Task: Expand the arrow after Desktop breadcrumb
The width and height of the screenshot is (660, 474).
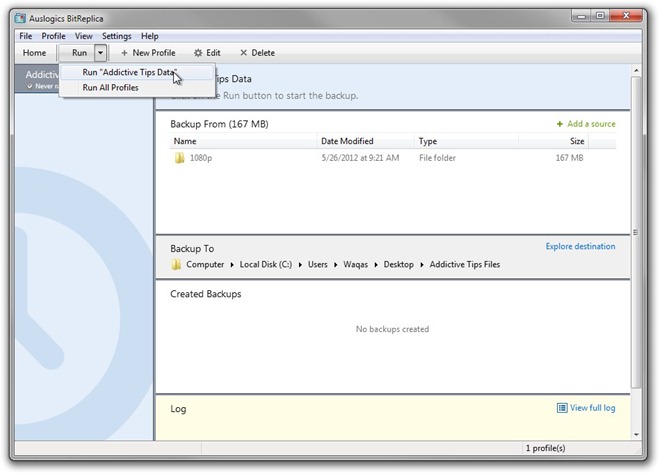Action: pos(422,265)
